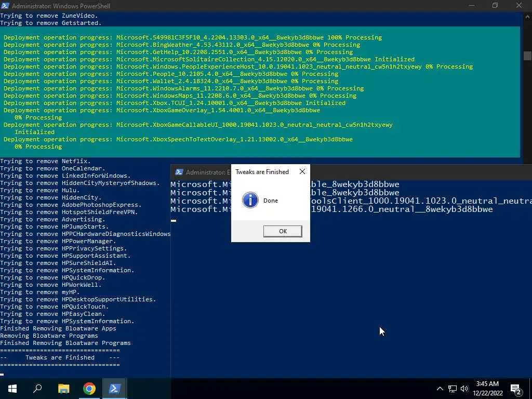The height and width of the screenshot is (399, 532).
Task: Click the line "Trying to remove HPEasyClean."
Action: pyautogui.click(x=52, y=314)
